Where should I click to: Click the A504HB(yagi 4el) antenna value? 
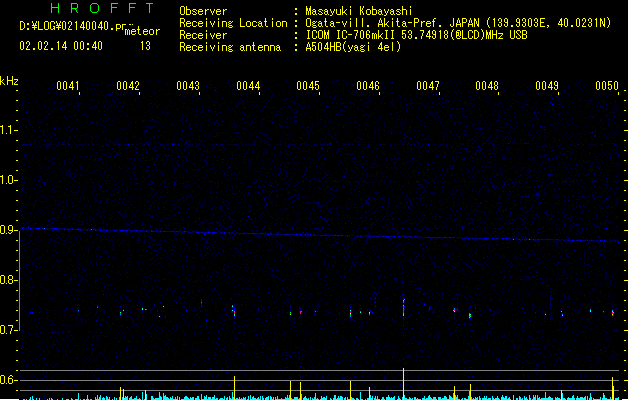(x=353, y=47)
